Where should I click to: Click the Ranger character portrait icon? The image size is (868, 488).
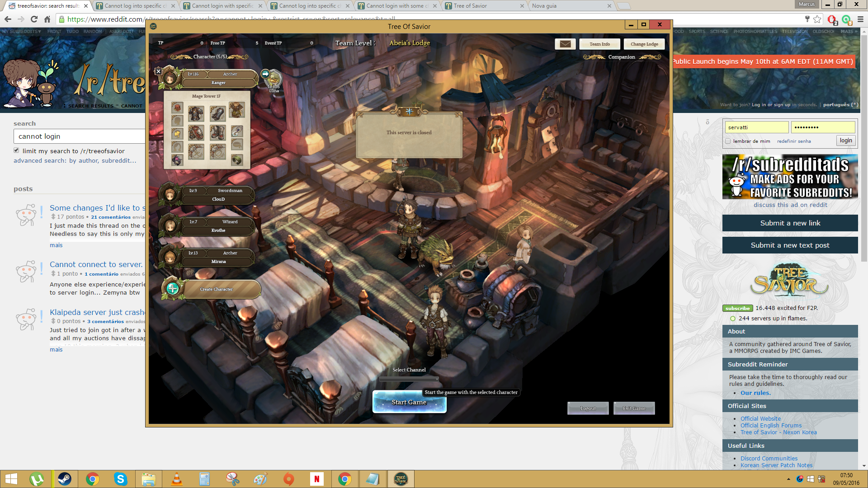point(170,78)
